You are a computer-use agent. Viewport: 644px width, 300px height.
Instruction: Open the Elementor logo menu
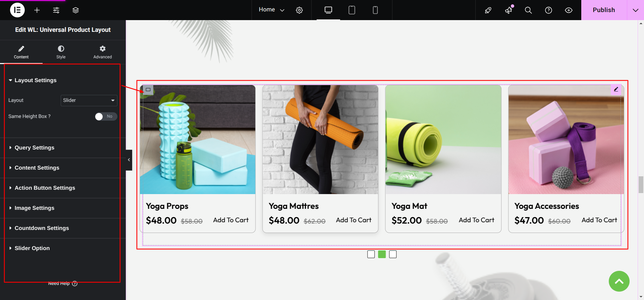17,10
